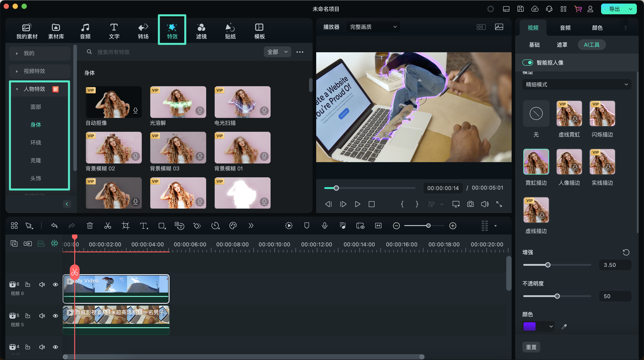Select the audio mute icon on 视频5
Viewport: 644px width, 360px height.
tap(42, 315)
